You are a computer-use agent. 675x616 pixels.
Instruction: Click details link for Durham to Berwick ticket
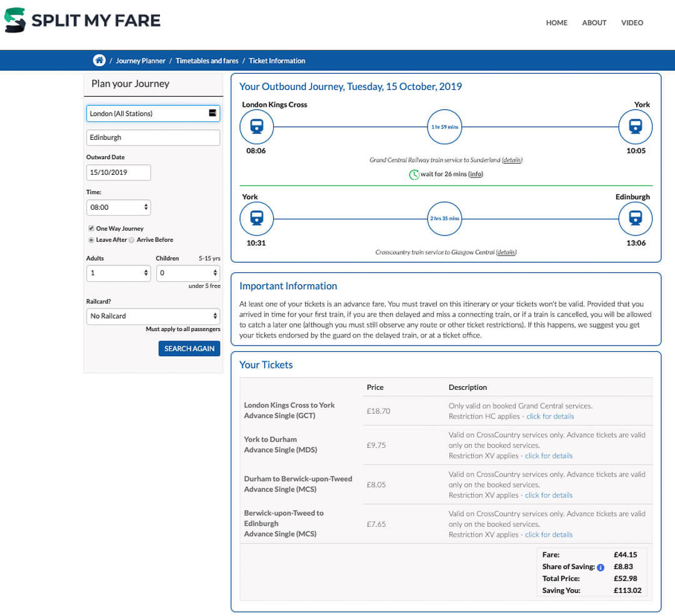click(549, 495)
